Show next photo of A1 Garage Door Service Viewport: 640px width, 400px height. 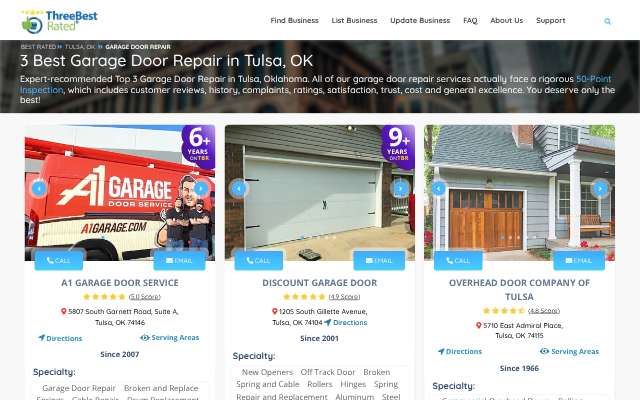[200, 189]
